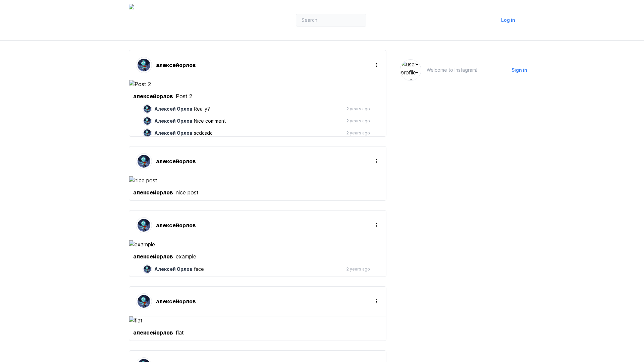The width and height of the screenshot is (644, 362).
Task: Open алексейорлов profile from nice post header
Action: tap(176, 161)
